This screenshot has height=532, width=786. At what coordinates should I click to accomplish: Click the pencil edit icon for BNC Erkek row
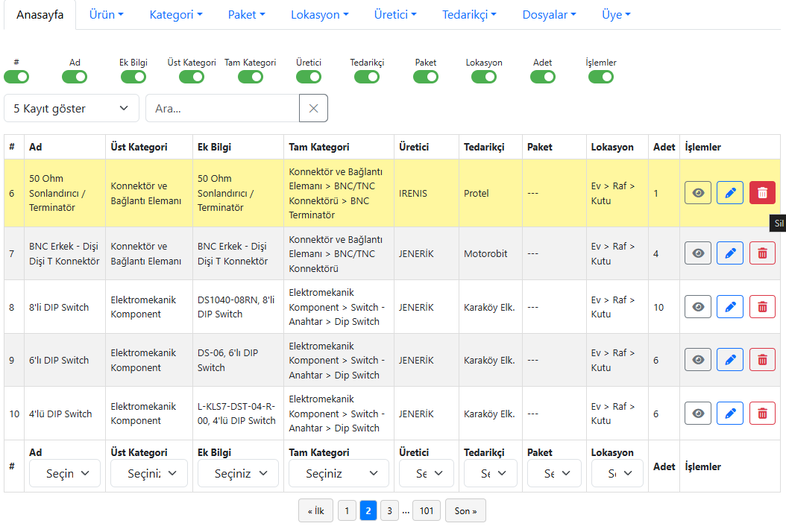729,253
